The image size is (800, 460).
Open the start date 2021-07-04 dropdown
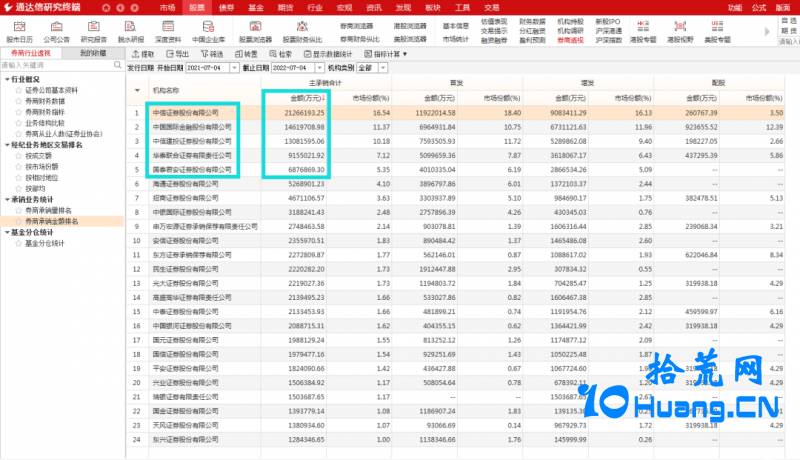[234, 67]
